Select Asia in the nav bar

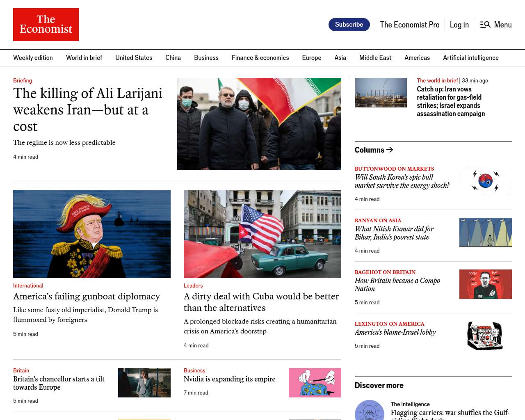coord(340,58)
